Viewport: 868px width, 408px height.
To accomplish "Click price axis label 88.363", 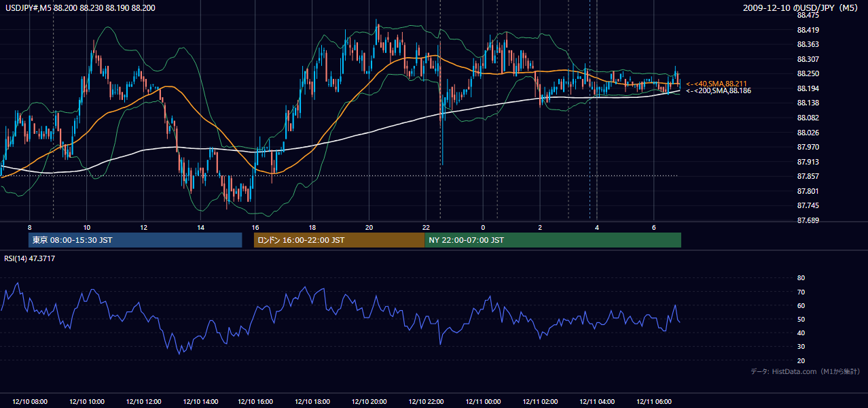I will tap(808, 44).
